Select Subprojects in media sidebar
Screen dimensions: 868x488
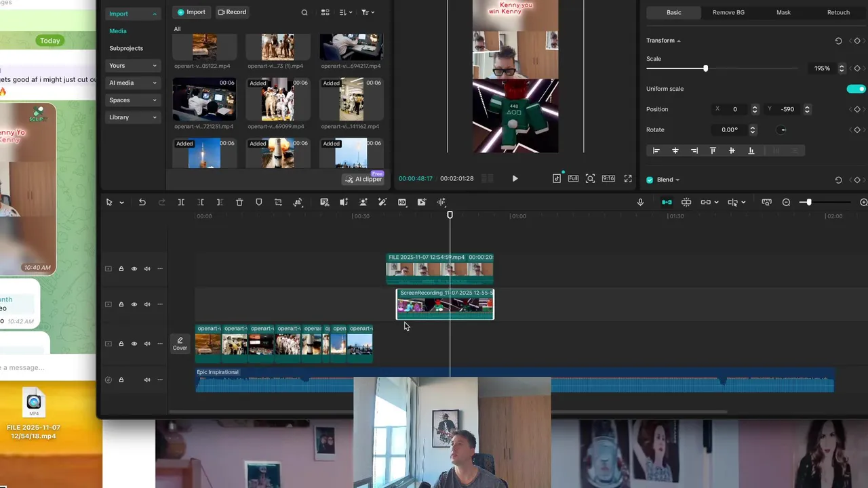pos(126,48)
